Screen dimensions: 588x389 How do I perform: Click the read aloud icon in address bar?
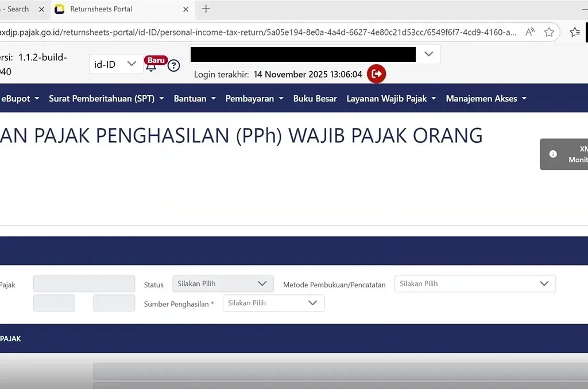coord(529,32)
